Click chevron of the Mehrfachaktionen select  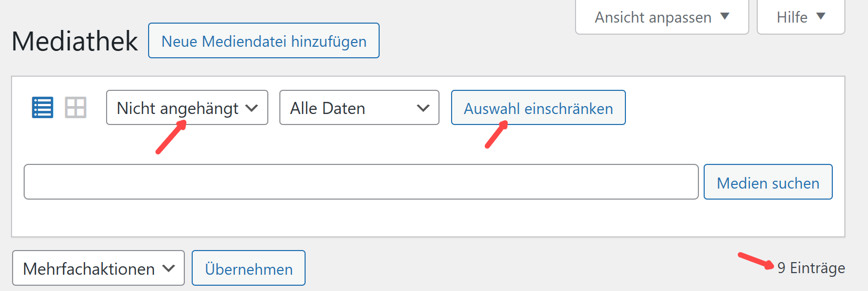coord(169,268)
